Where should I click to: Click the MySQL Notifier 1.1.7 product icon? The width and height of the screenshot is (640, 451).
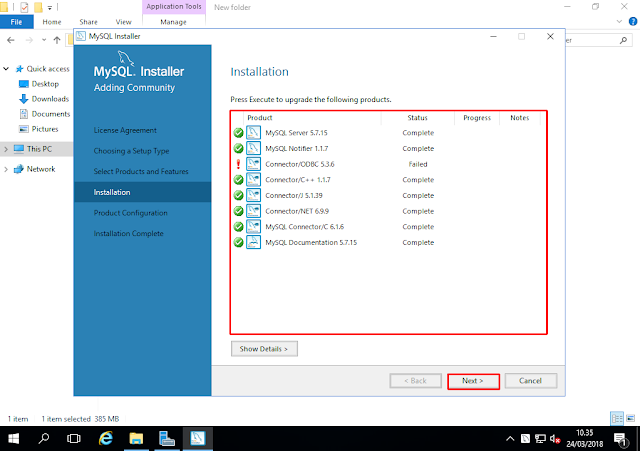click(253, 148)
